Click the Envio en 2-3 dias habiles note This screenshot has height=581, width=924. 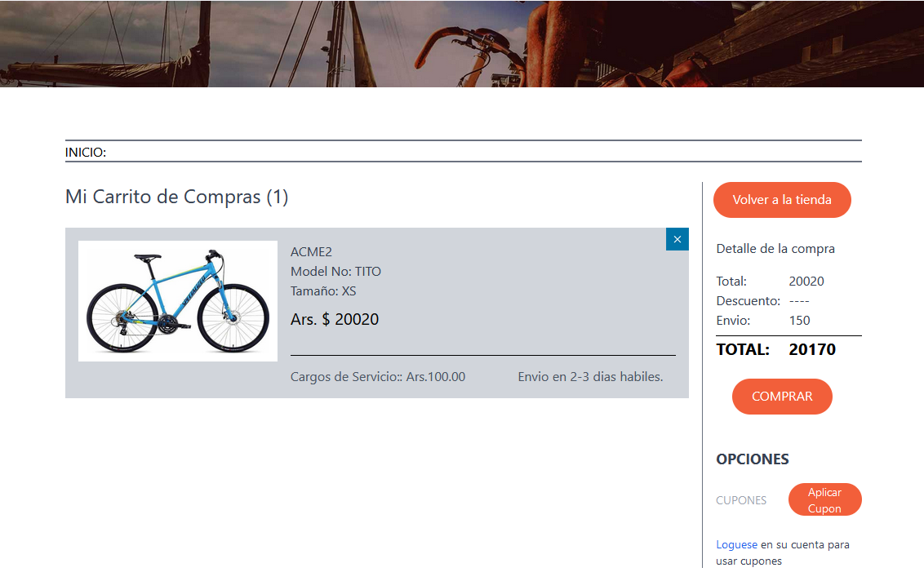(x=590, y=377)
